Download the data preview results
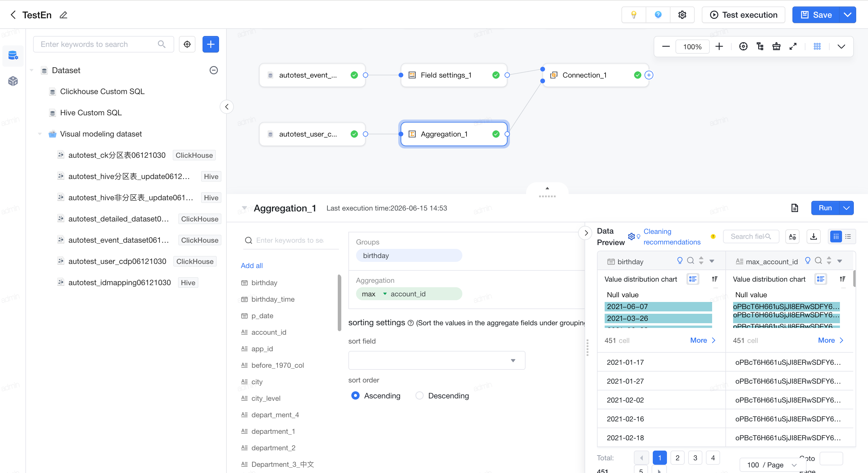The image size is (868, 473). [813, 236]
